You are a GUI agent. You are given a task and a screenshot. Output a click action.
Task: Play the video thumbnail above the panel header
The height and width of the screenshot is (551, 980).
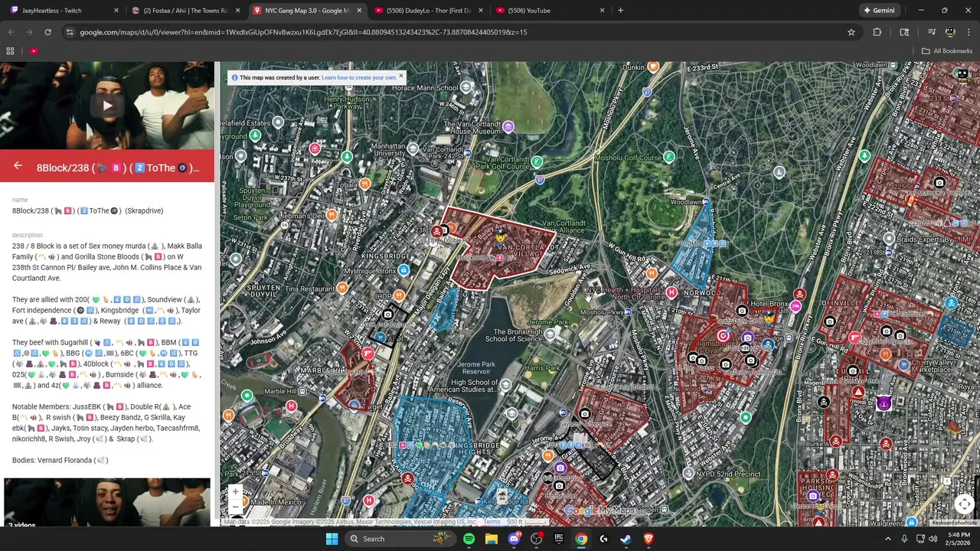(107, 106)
